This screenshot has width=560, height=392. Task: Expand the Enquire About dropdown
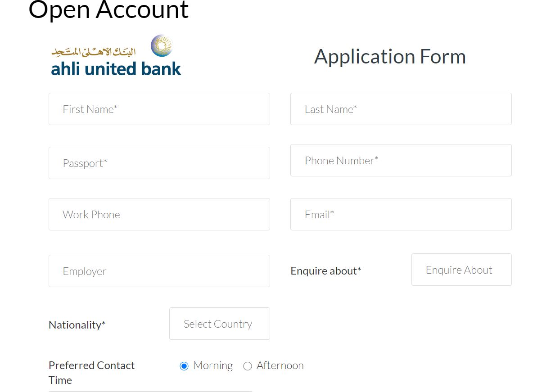[x=461, y=270]
